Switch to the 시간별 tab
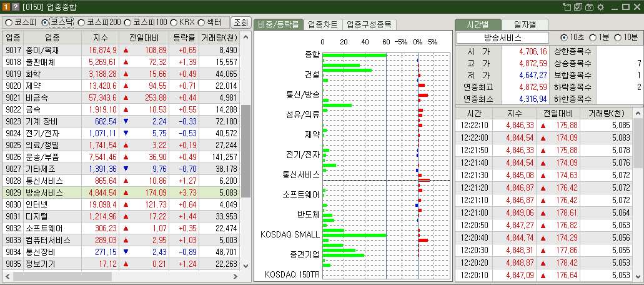 478,24
